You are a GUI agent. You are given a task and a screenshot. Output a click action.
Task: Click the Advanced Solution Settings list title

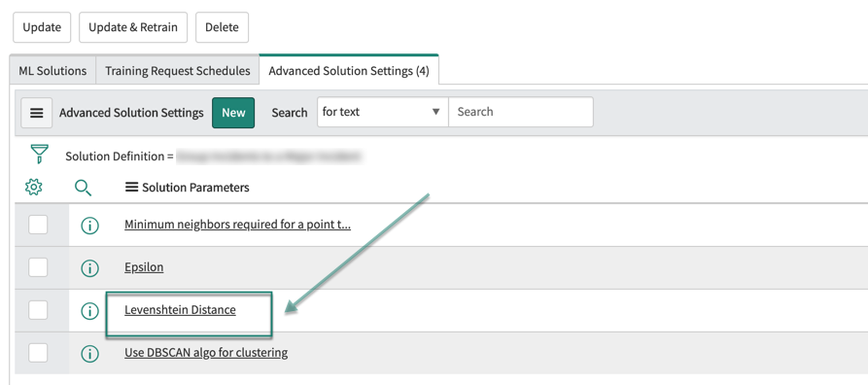(132, 113)
